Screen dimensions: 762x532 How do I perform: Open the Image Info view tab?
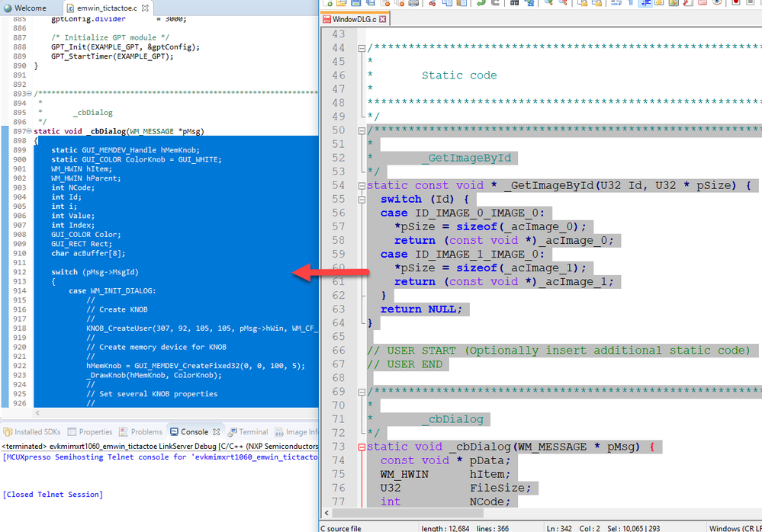297,431
